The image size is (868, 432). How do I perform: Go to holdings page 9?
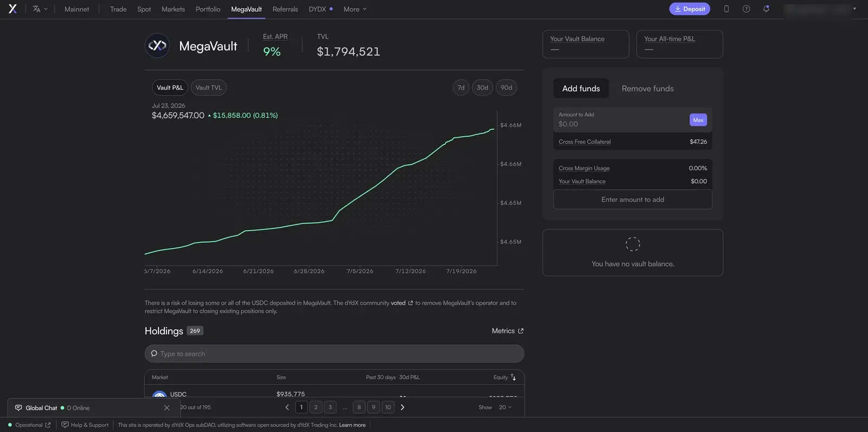click(373, 407)
